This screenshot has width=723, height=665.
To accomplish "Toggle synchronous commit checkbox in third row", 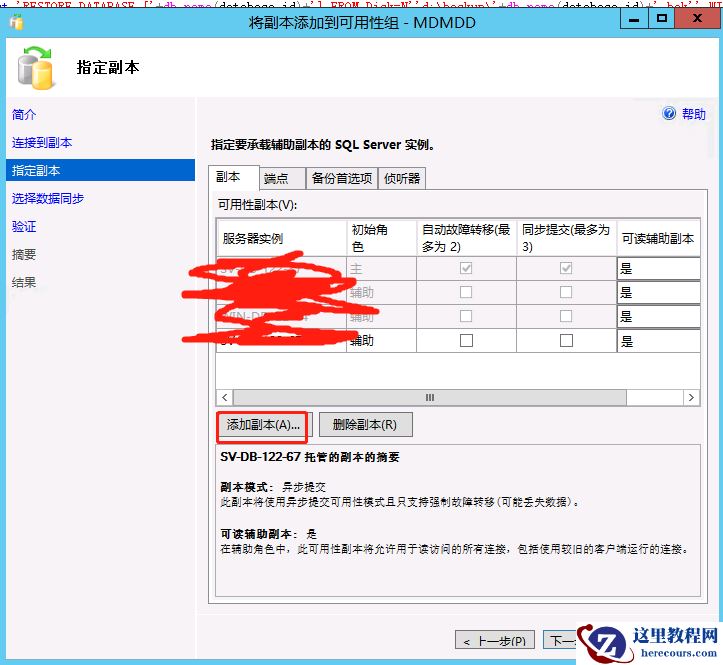I will click(566, 316).
